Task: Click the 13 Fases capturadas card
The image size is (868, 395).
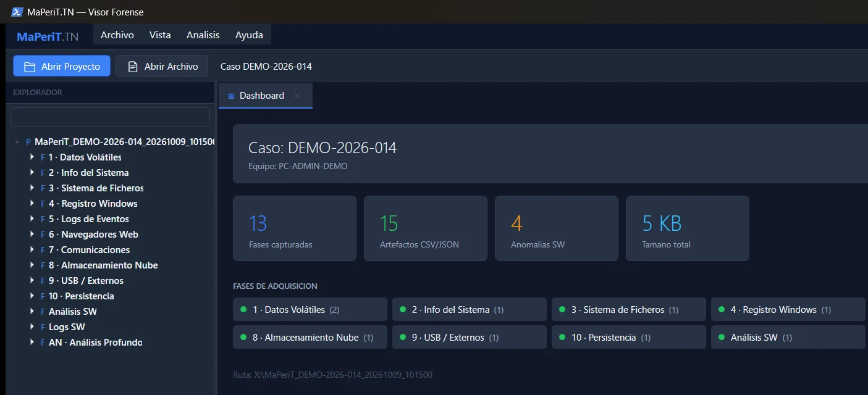Action: coord(295,228)
